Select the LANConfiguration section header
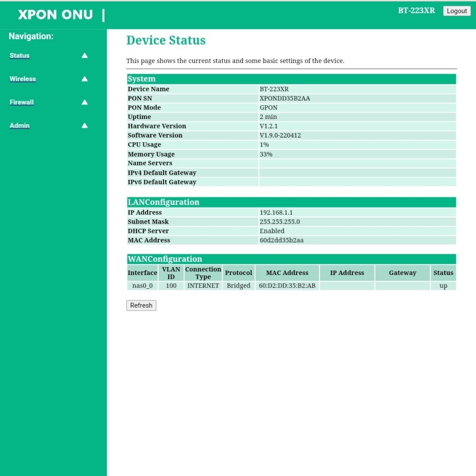 click(x=163, y=202)
